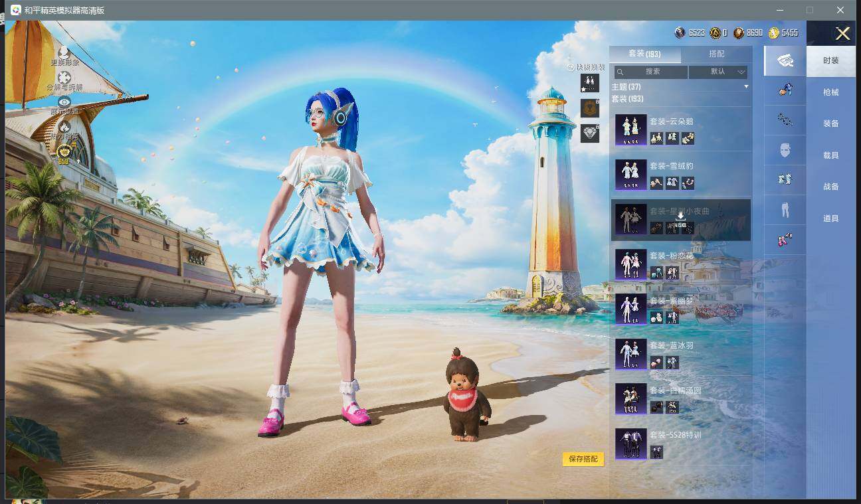Click second item icon under 套装-白橘汤圆
Image resolution: width=861 pixels, height=504 pixels.
pyautogui.click(x=672, y=407)
